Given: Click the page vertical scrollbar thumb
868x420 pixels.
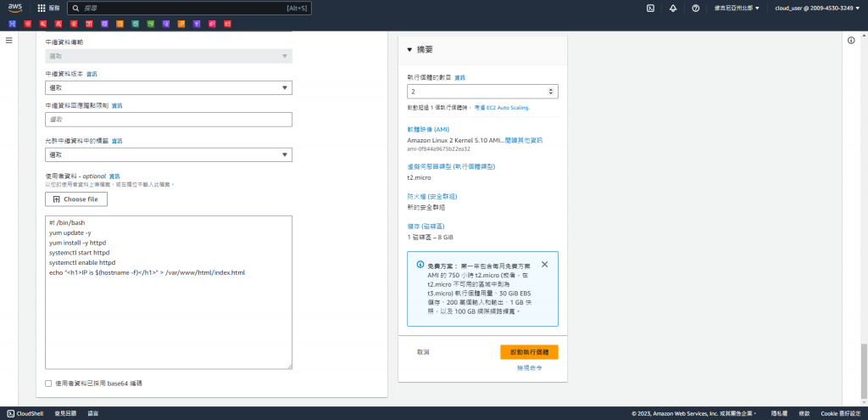Looking at the screenshot, I should coord(864,371).
